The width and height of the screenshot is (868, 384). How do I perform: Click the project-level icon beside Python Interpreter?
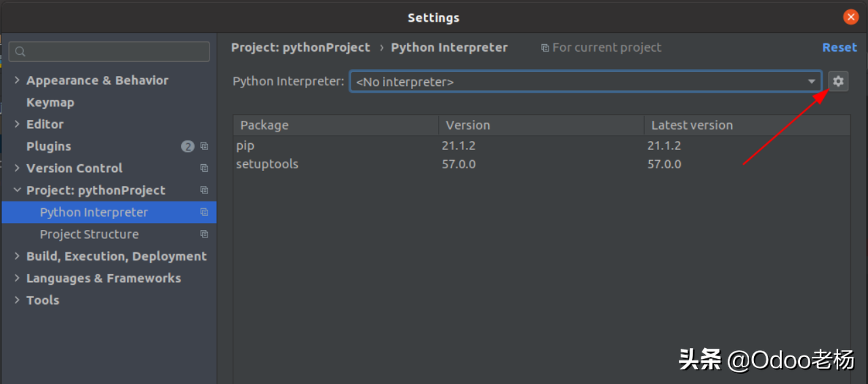click(x=204, y=212)
